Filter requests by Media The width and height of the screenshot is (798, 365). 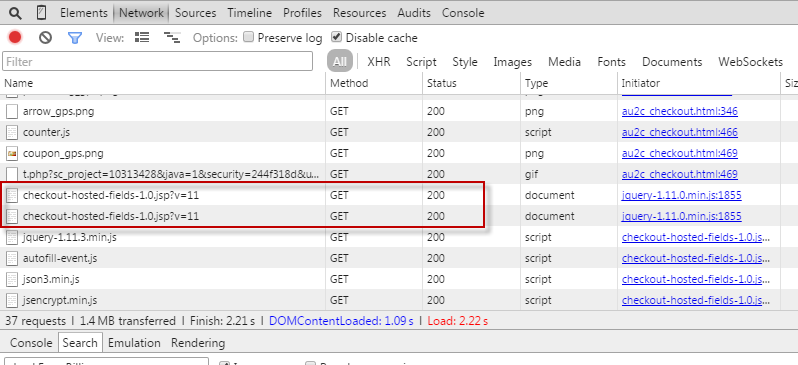(564, 62)
